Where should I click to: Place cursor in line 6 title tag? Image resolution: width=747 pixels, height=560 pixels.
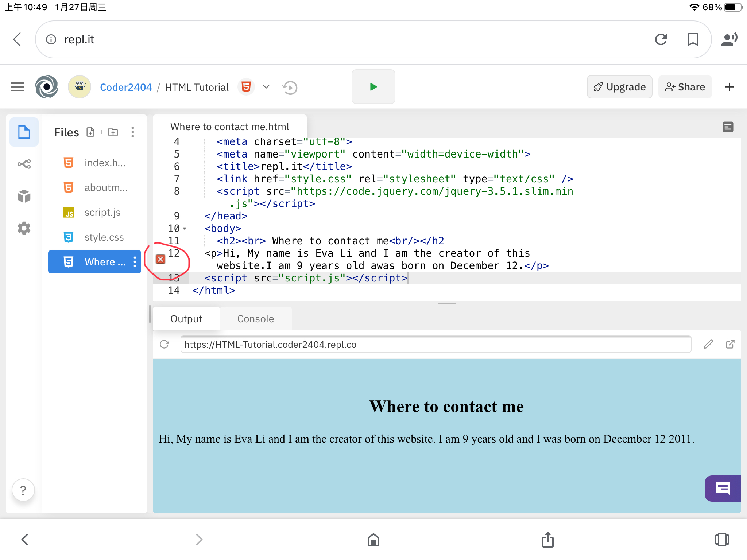285,167
